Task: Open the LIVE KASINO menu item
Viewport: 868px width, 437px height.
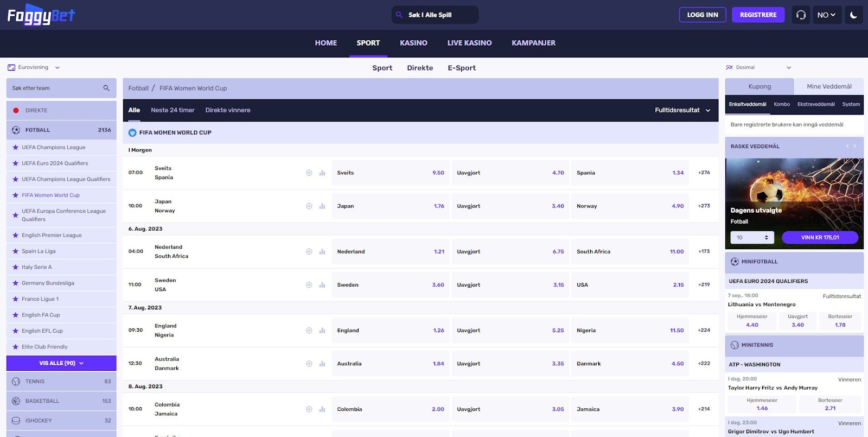Action: 469,43
